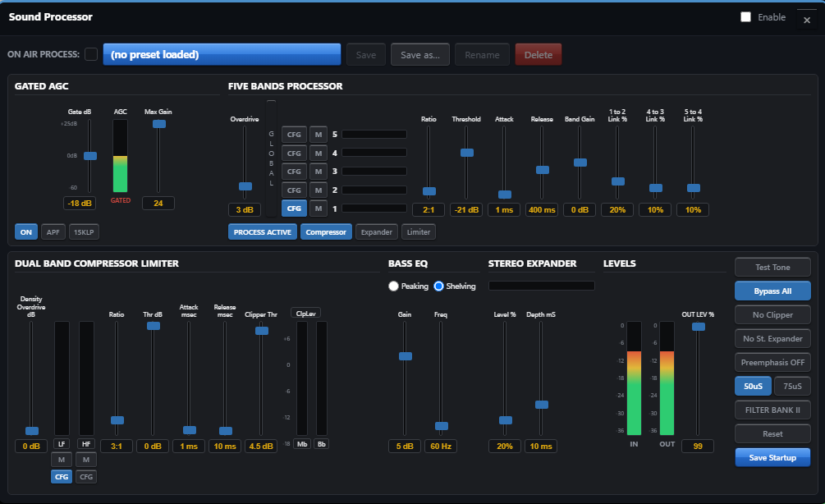Screen dimensions: 825x504
Task: Click the 5 to 4 Link % slider handle
Action: 694,188
